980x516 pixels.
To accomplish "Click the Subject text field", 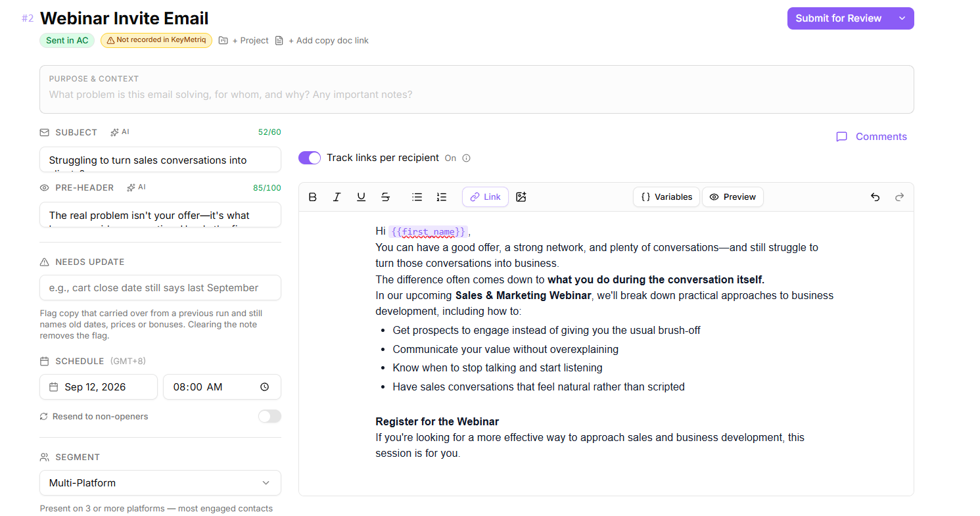I will (x=160, y=160).
